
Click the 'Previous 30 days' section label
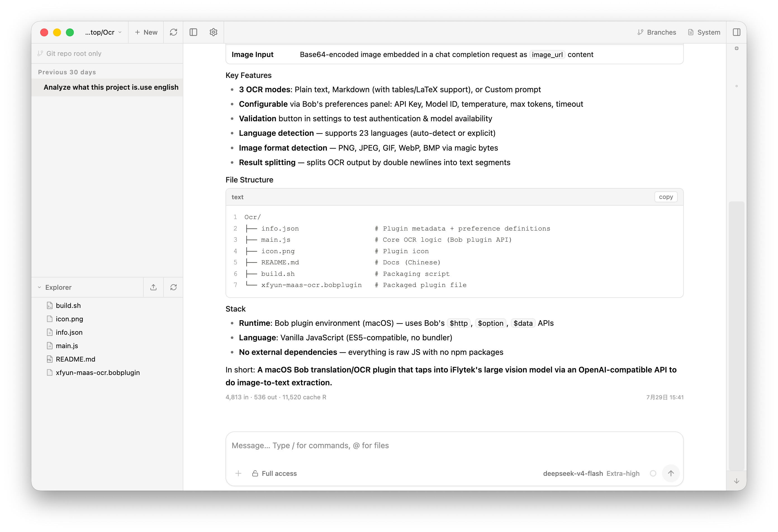(x=67, y=72)
